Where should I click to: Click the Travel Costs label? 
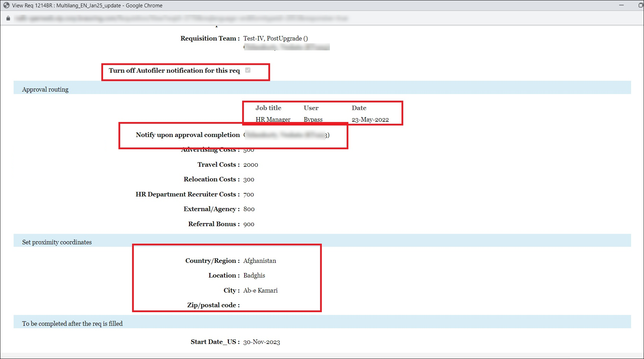pos(218,165)
